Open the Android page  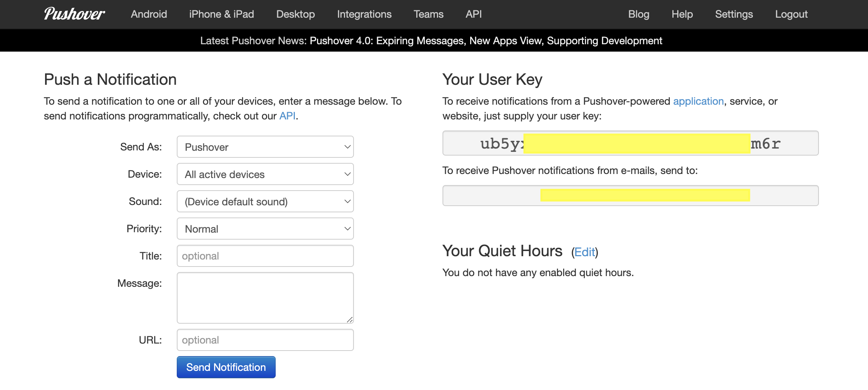click(x=149, y=14)
